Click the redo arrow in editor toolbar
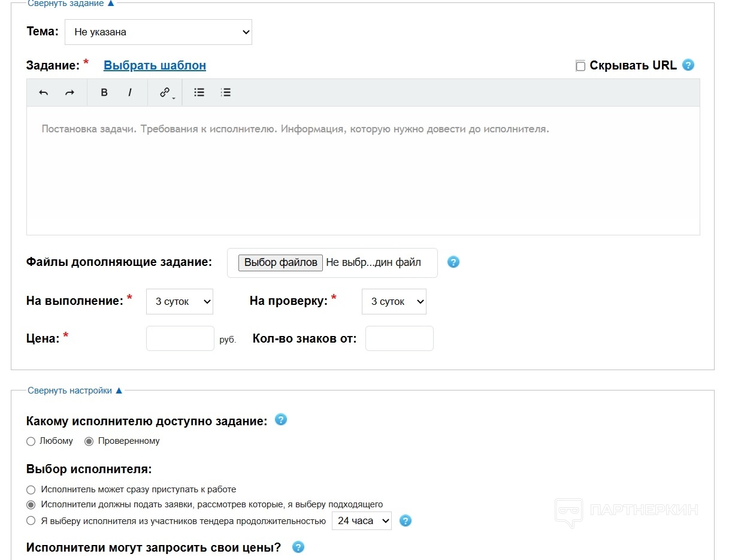729x560 pixels. point(69,92)
